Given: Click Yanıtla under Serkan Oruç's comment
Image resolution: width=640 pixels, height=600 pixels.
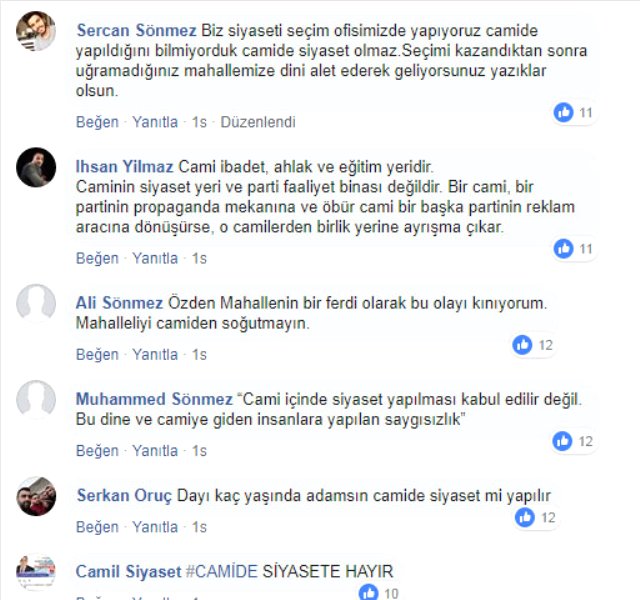Looking at the screenshot, I should tap(155, 527).
